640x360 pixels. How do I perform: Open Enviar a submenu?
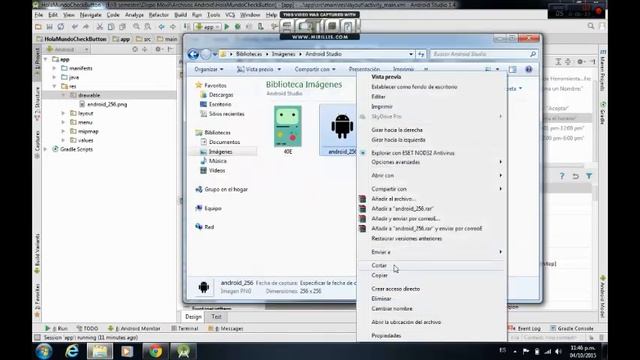pos(432,252)
